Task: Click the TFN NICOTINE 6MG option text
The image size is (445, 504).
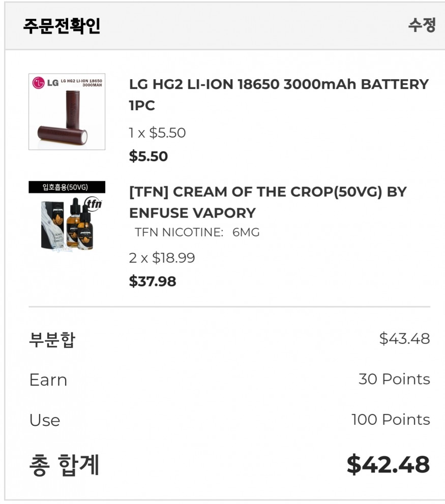Action: point(197,233)
